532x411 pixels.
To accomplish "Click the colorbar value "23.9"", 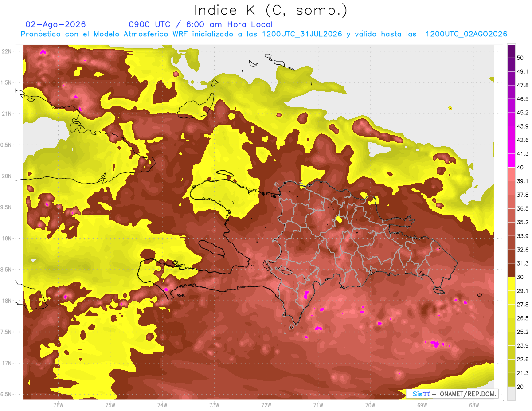I will (522, 345).
